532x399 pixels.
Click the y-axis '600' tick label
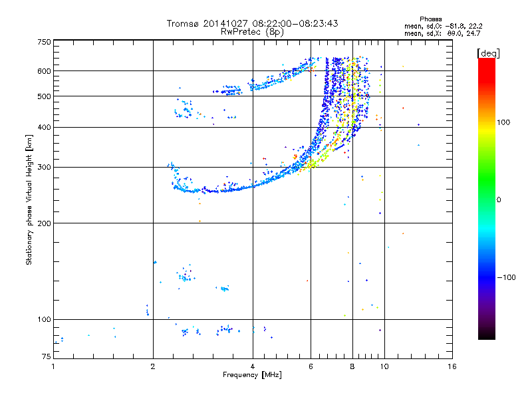(x=44, y=71)
